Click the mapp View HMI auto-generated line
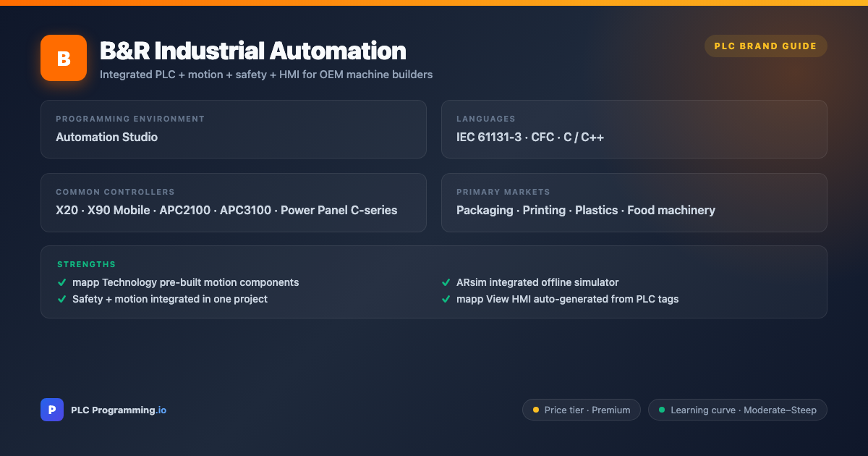 point(567,299)
